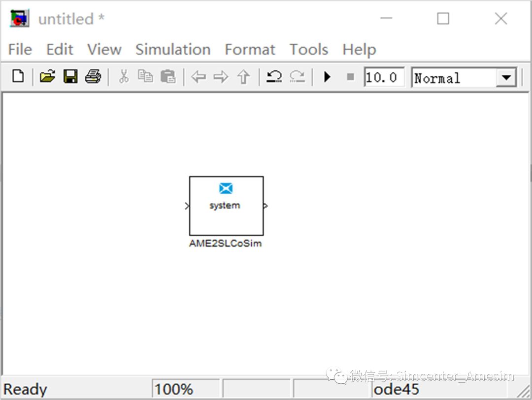Image resolution: width=532 pixels, height=400 pixels.
Task: Undo the last action
Action: click(274, 77)
